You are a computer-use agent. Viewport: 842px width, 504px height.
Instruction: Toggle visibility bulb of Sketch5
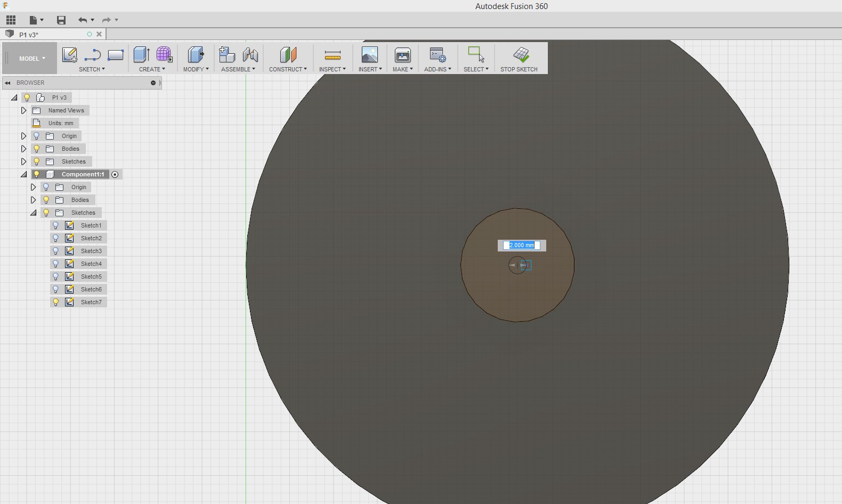[x=56, y=277]
